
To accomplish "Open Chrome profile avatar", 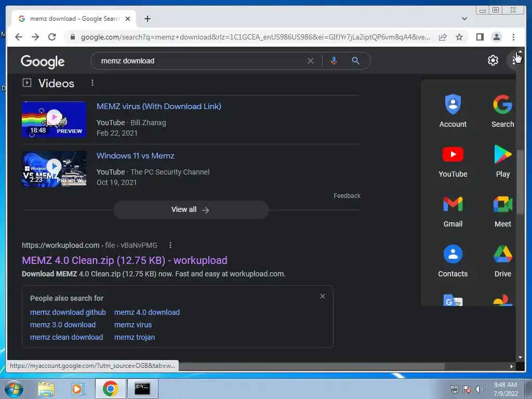I will (x=496, y=37).
